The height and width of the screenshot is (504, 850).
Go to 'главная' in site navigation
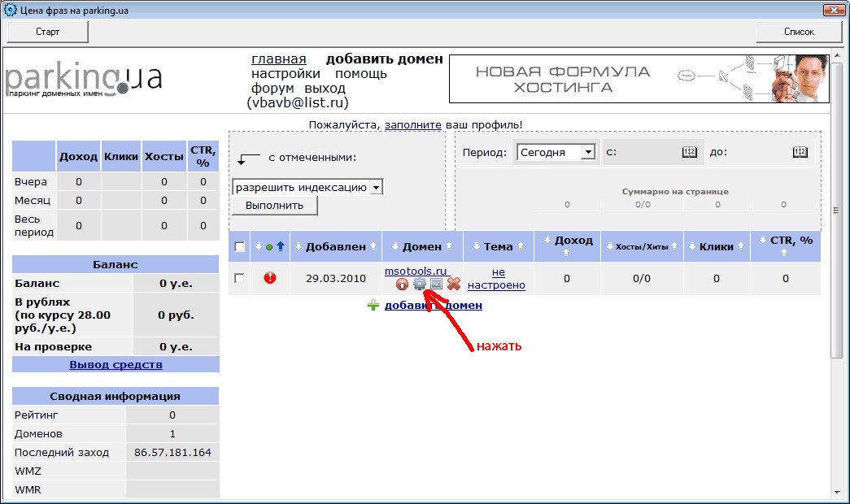[x=279, y=59]
